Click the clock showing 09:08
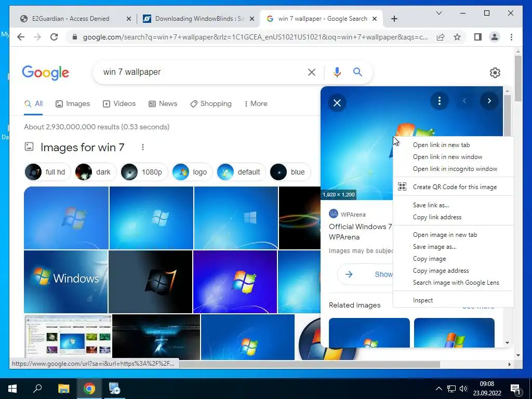Image resolution: width=532 pixels, height=399 pixels. (487, 384)
